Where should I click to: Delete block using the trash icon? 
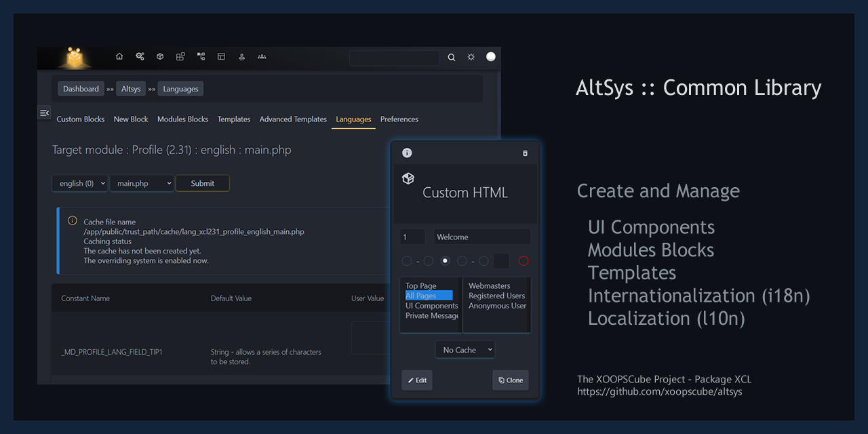525,153
